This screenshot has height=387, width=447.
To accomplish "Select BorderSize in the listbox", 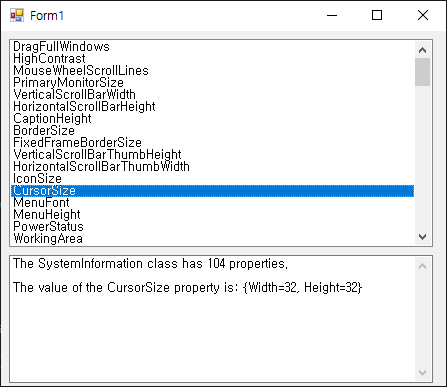I will point(212,131).
